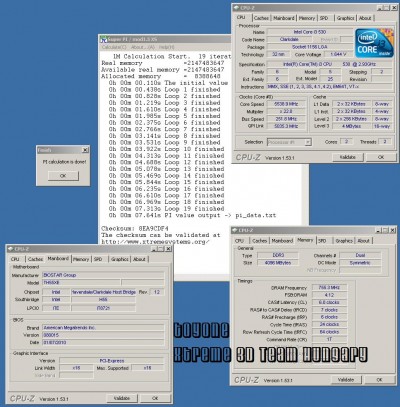Image resolution: width=400 pixels, height=407 pixels.
Task: Click the Graphic Interface Version PCI-Express
Action: [112, 361]
